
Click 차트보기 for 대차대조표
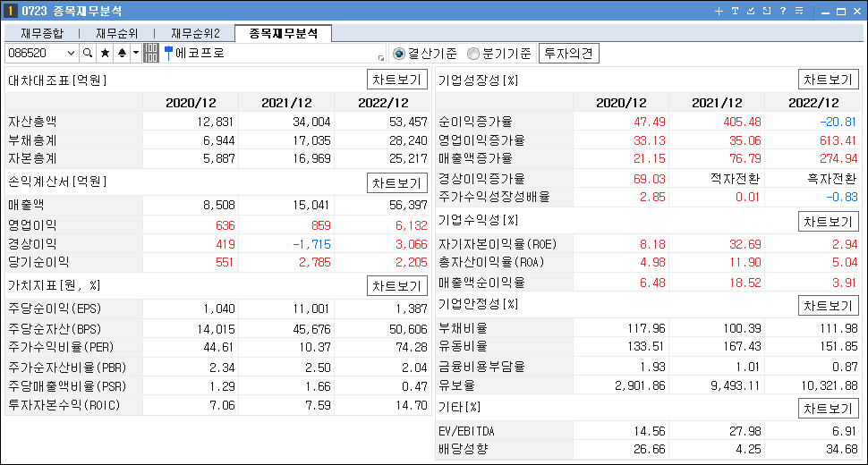397,80
